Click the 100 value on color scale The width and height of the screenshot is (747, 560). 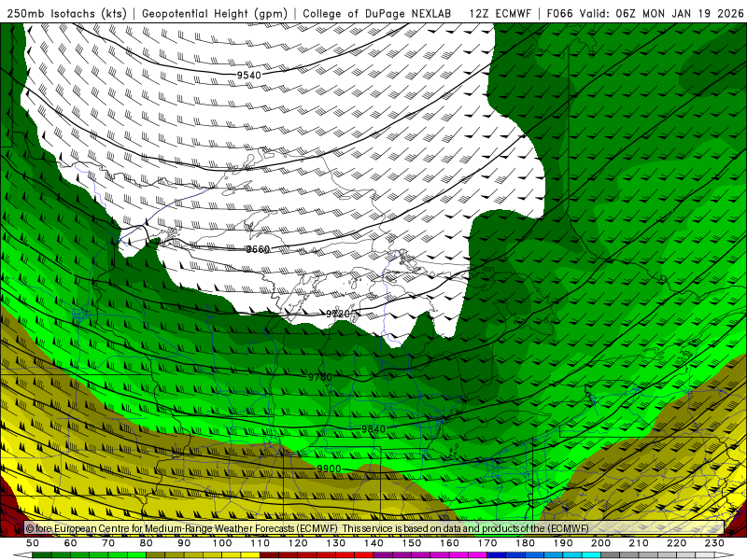coord(222,543)
